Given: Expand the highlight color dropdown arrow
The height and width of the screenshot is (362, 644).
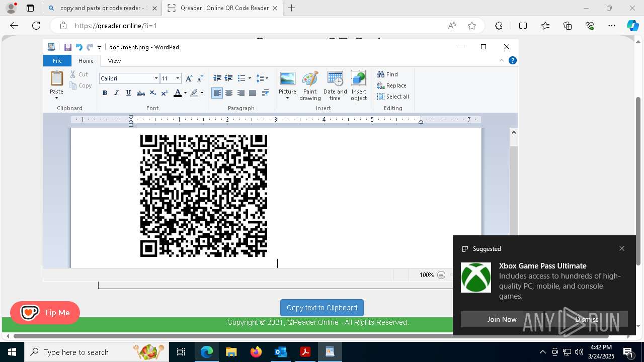Looking at the screenshot, I should pos(202,93).
